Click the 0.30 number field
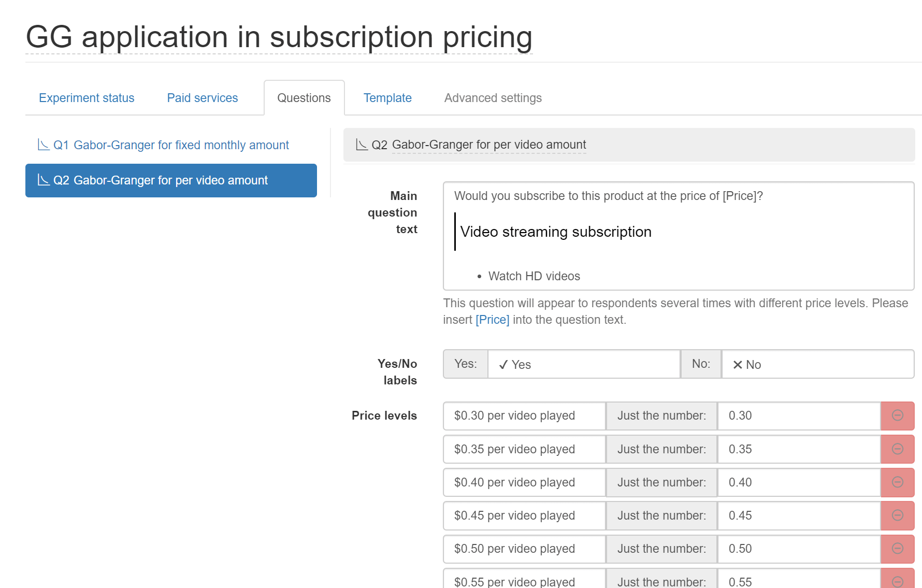The width and height of the screenshot is (922, 588). (799, 415)
